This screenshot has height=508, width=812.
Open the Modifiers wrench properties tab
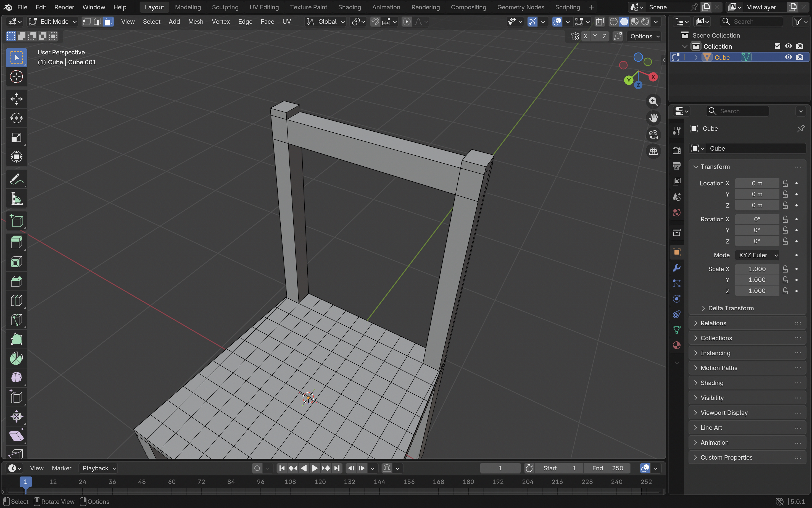pos(676,268)
